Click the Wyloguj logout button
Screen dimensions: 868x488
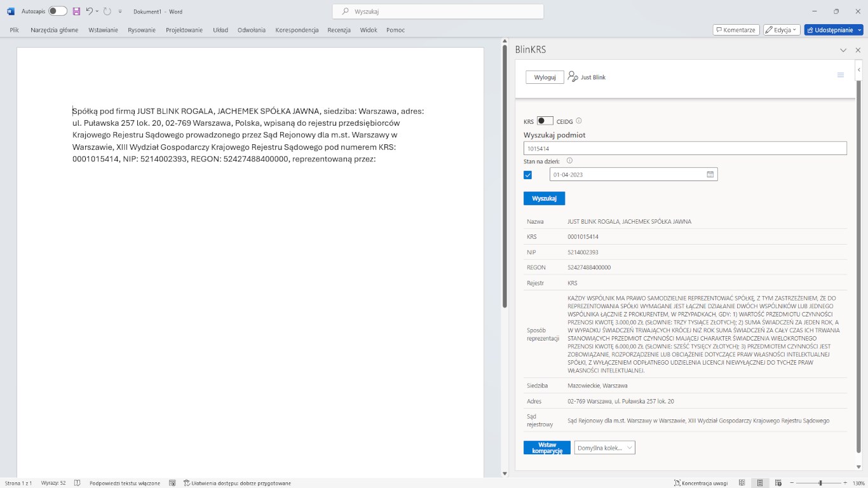click(x=545, y=77)
